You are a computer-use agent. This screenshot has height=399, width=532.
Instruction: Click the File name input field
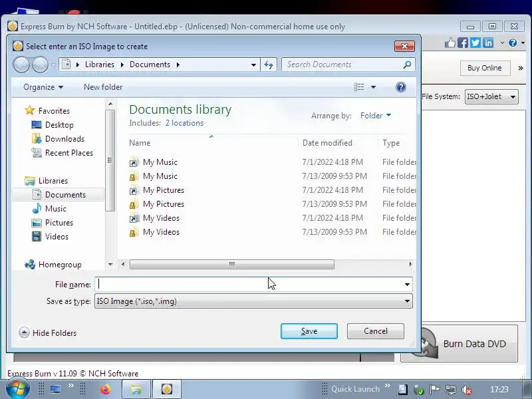coord(248,285)
